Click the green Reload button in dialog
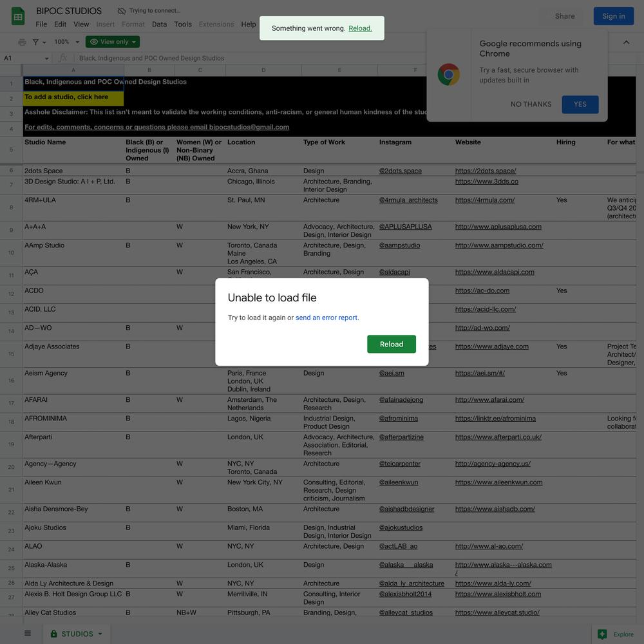Viewport: 644px width, 644px height. (392, 344)
